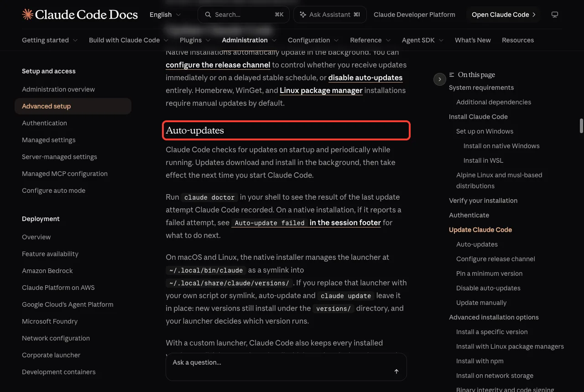584x392 pixels.
Task: Toggle the theme via monitor icon
Action: [555, 15]
